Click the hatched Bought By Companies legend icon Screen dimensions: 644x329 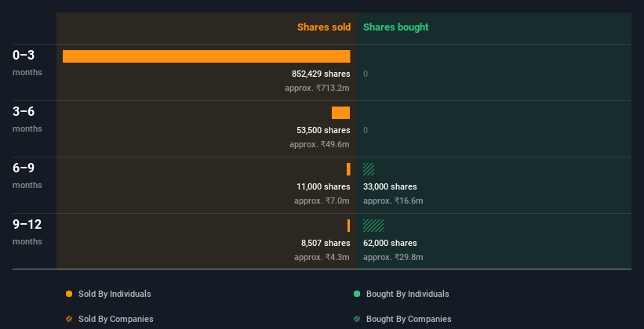[x=357, y=319]
